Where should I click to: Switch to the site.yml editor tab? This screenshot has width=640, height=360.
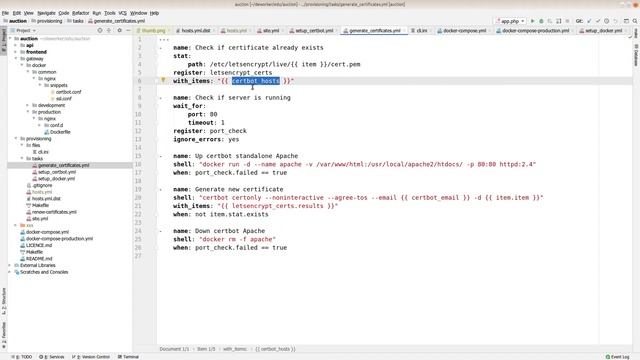(x=269, y=31)
